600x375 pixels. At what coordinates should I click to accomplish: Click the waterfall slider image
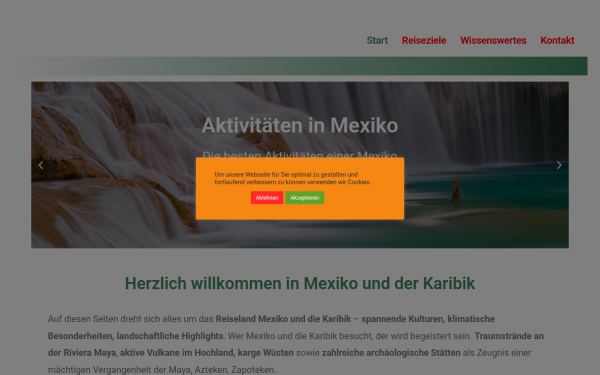300,165
